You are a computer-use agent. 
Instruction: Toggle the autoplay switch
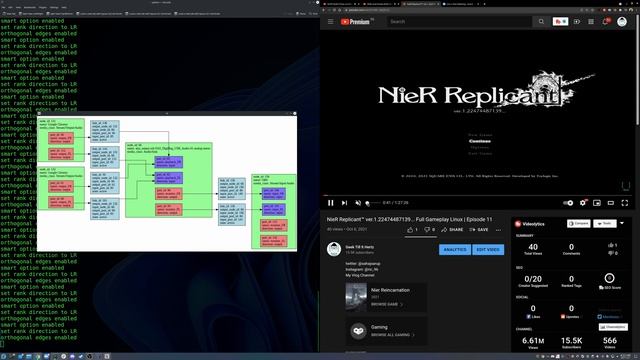click(568, 203)
